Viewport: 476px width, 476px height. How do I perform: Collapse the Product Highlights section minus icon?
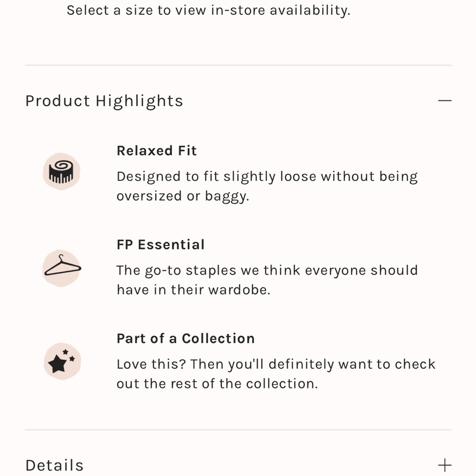pyautogui.click(x=445, y=101)
